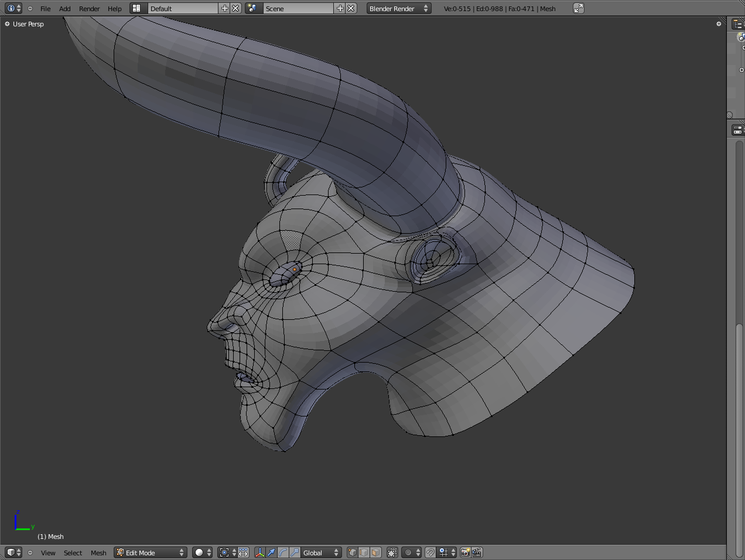Open the Edit Mode dropdown

coord(151,552)
